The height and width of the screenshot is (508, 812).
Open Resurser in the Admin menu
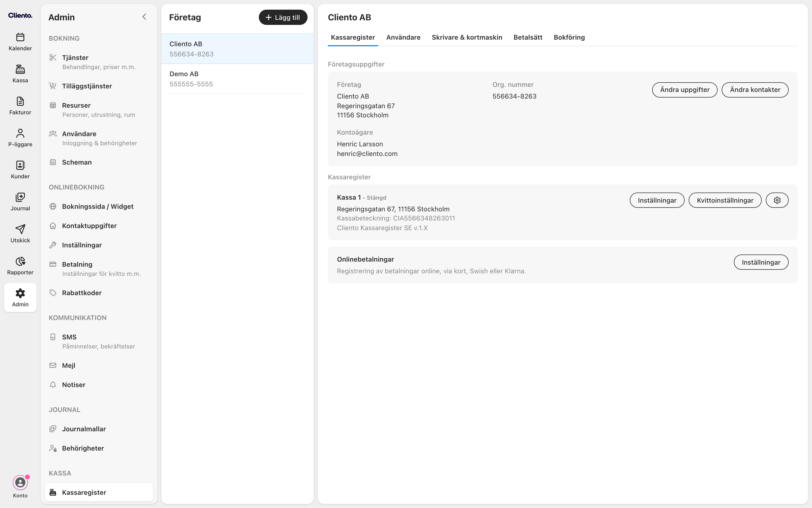pos(99,110)
